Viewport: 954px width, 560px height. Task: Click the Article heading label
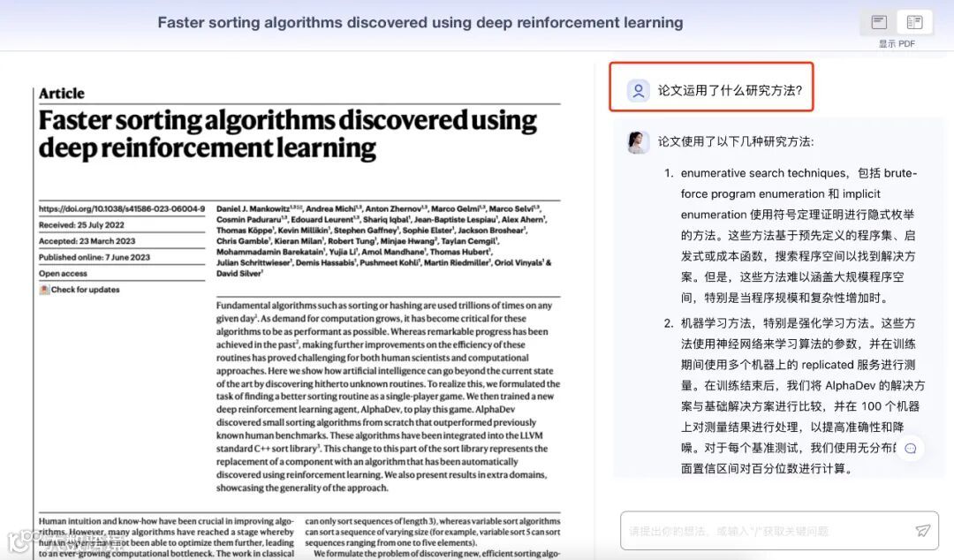pyautogui.click(x=62, y=94)
